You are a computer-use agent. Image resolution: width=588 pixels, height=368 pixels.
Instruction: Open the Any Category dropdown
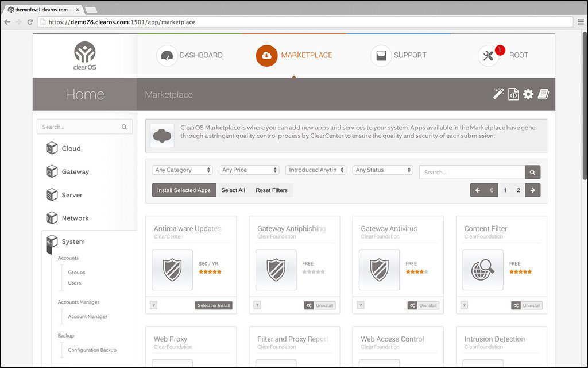pos(182,170)
